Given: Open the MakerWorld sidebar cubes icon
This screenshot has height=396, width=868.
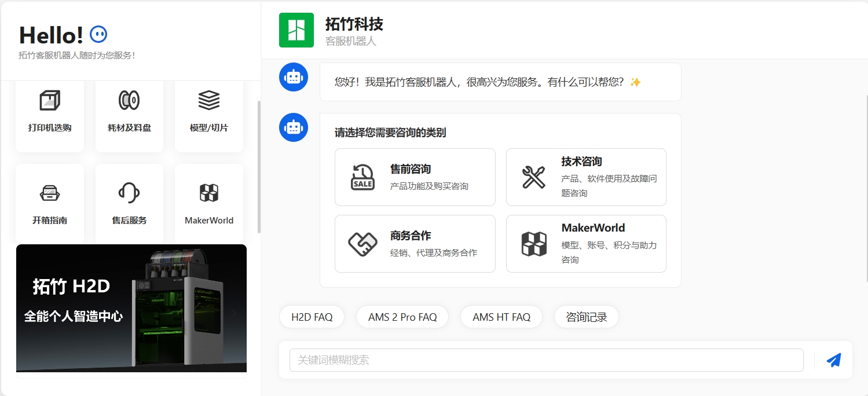Looking at the screenshot, I should click(209, 193).
